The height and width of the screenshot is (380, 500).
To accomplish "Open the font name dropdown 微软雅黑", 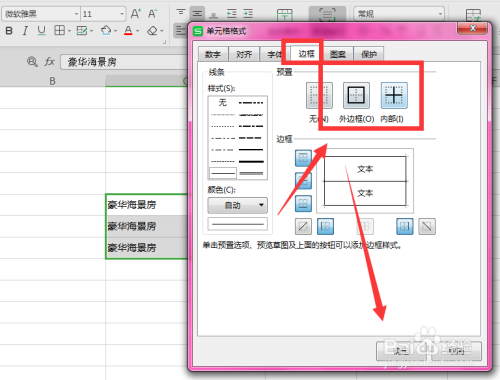I will (x=76, y=14).
